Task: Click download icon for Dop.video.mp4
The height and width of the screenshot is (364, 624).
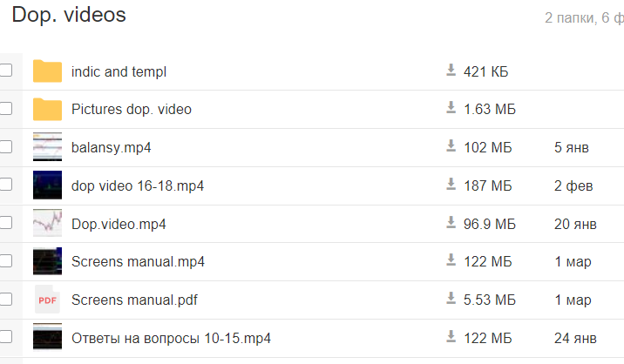Action: click(x=451, y=223)
